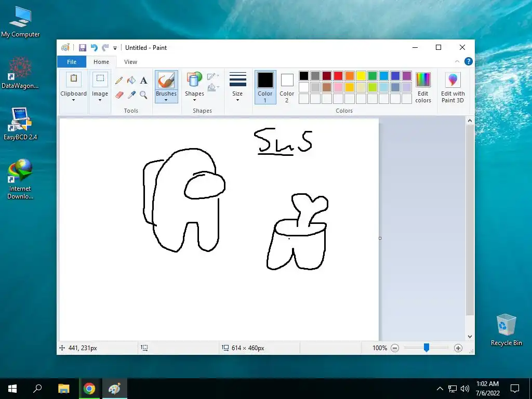Select the Color picker eyedropper tool
This screenshot has width=532, height=399.
click(x=131, y=95)
